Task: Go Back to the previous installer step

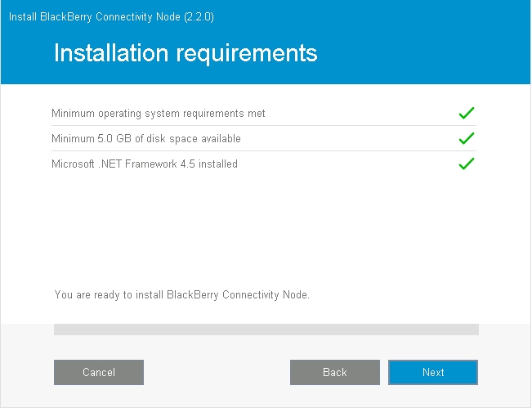Action: [335, 372]
